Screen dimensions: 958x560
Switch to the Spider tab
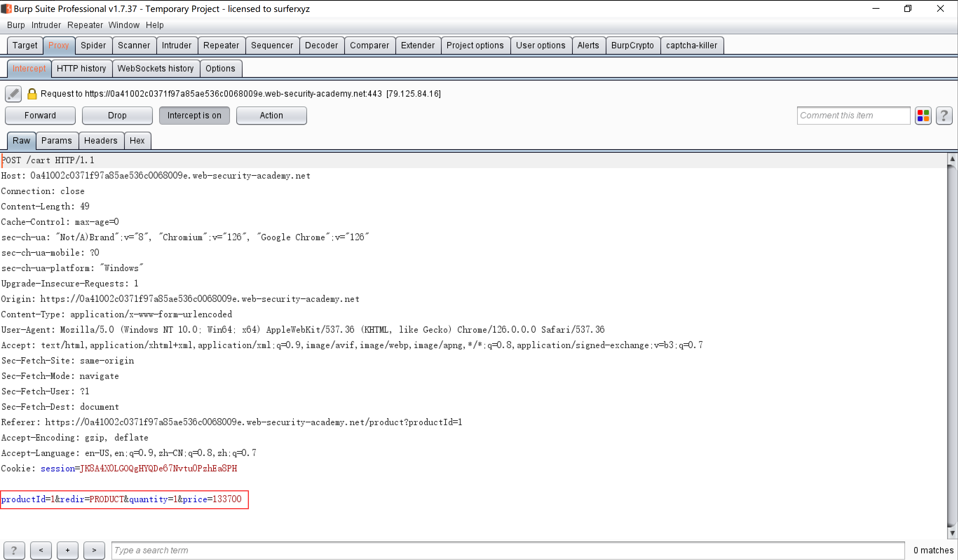pyautogui.click(x=94, y=45)
